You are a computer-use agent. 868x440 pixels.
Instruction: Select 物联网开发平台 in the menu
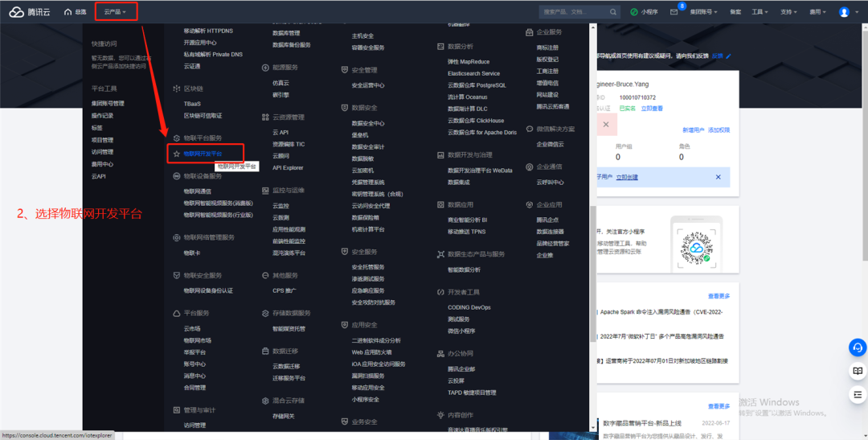203,154
